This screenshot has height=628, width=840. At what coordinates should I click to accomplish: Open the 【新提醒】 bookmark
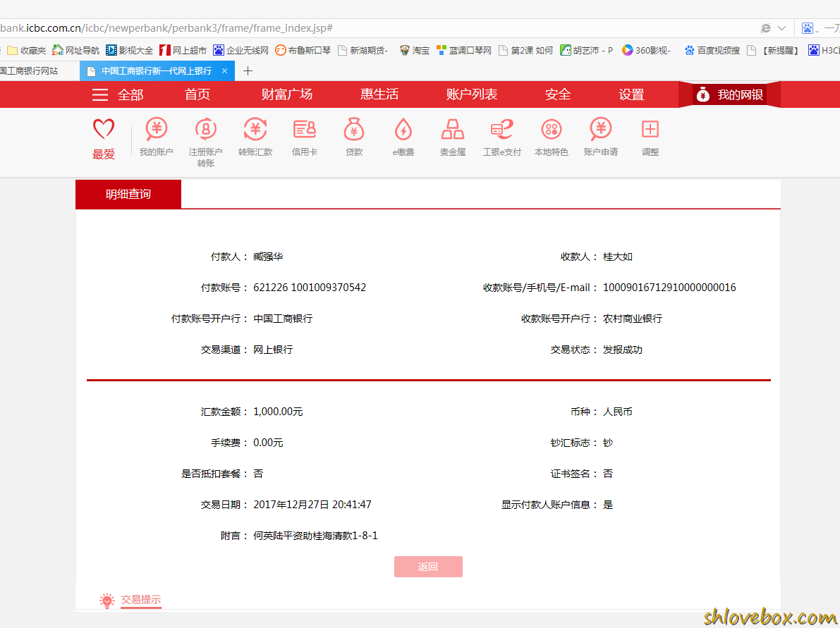[774, 50]
